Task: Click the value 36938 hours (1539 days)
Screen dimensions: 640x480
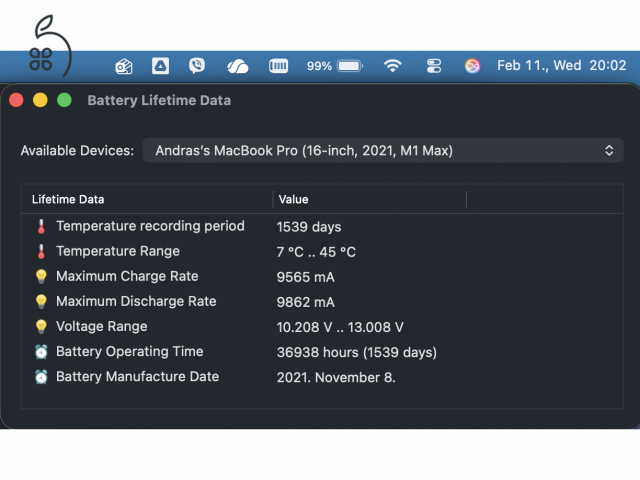Action: [357, 352]
